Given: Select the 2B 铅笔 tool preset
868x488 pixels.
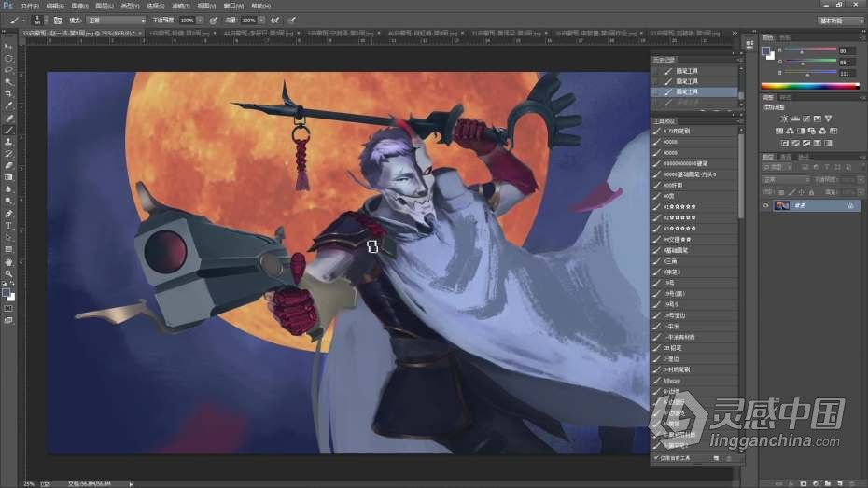Looking at the screenshot, I should pos(695,348).
